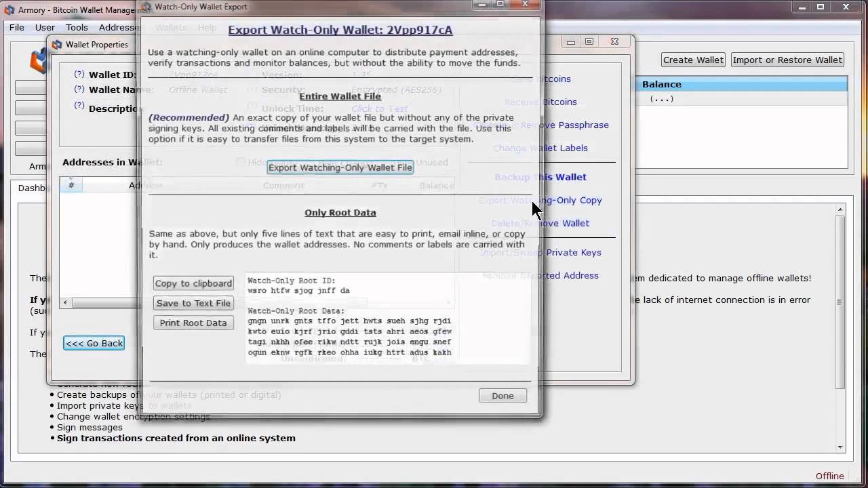The width and height of the screenshot is (868, 488).
Task: Click the 'Only Root Data' heading
Action: pyautogui.click(x=340, y=212)
